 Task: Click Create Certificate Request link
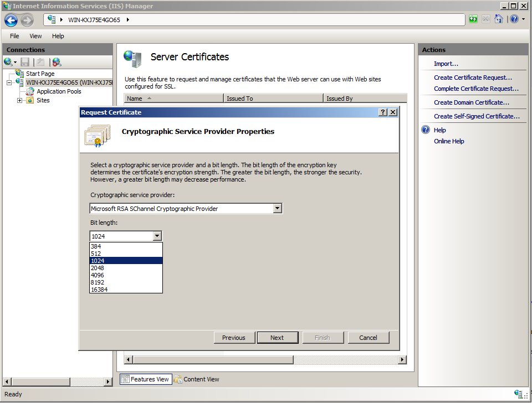[x=473, y=77]
